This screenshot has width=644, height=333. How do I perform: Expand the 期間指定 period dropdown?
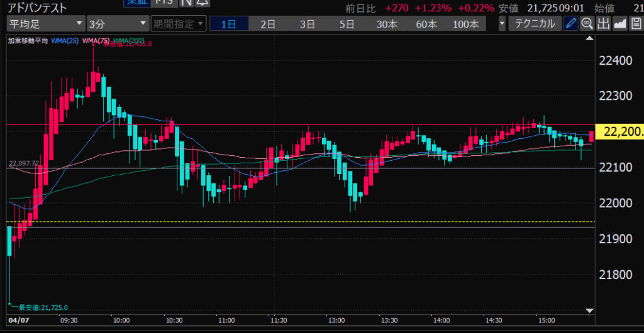pyautogui.click(x=179, y=25)
